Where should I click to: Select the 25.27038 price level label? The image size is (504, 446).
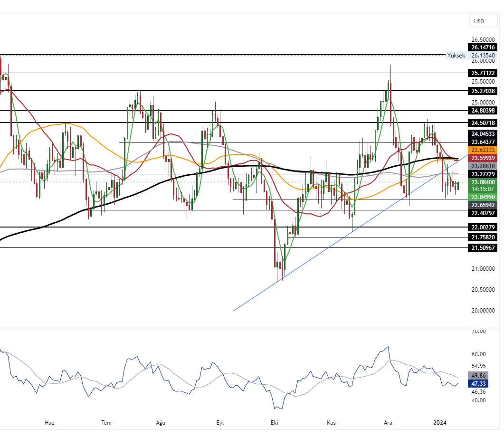[483, 91]
